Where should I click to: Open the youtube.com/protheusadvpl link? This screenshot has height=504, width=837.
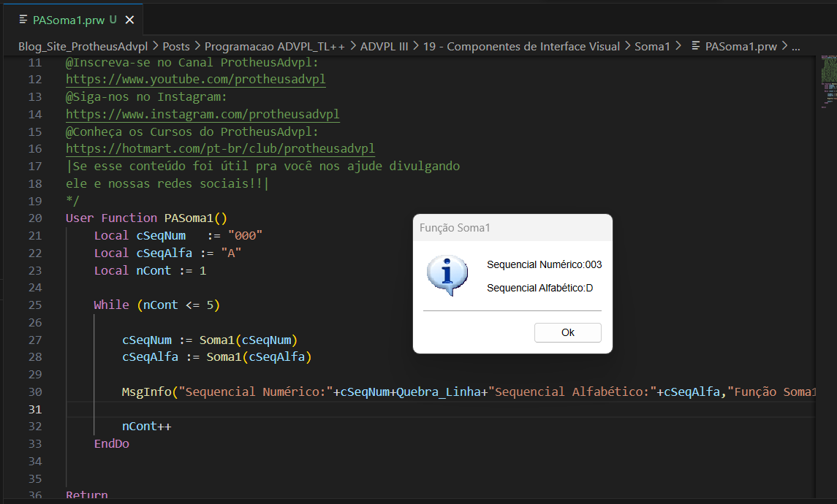pyautogui.click(x=195, y=80)
